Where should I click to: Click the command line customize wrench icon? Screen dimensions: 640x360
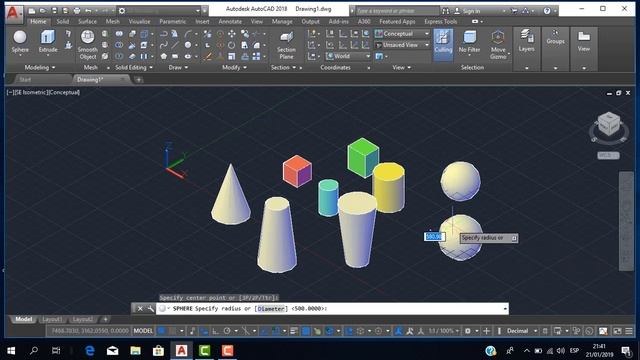coord(151,309)
